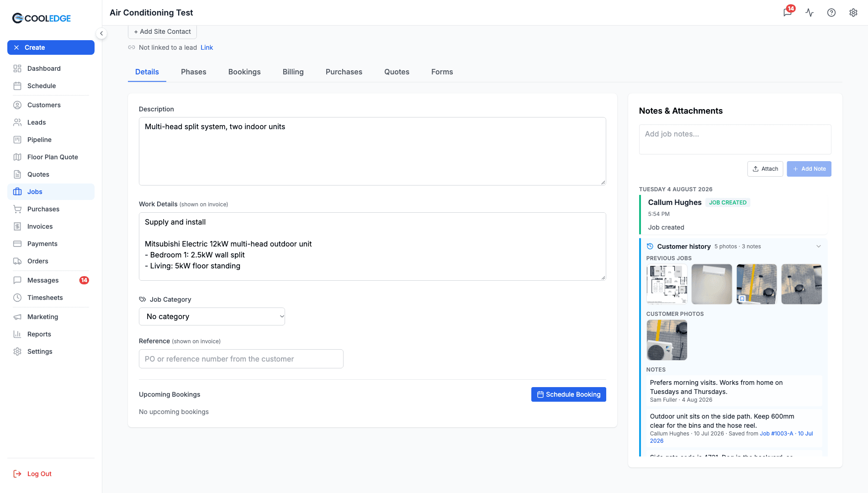Click the Purchases cart icon
This screenshot has height=493, width=868.
click(17, 209)
